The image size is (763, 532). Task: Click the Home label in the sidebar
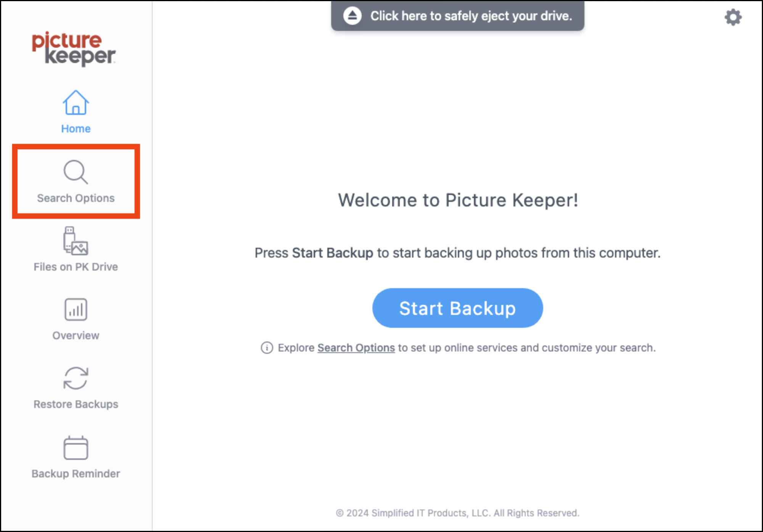[x=76, y=129]
